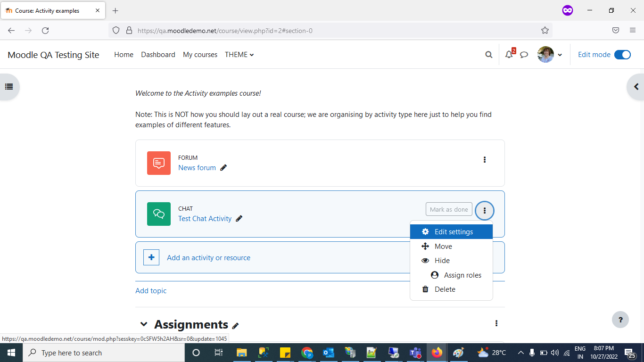
Task: Edit the Test Chat Activity title pencil
Action: click(239, 219)
